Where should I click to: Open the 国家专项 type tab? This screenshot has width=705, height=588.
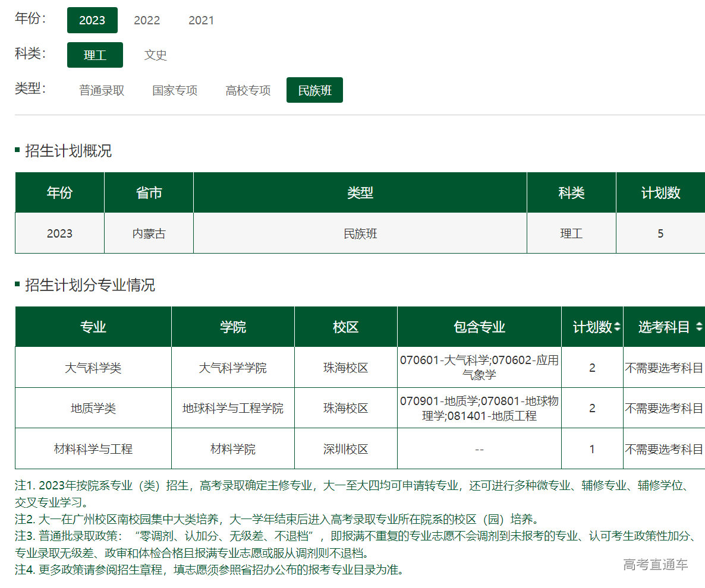(x=175, y=90)
